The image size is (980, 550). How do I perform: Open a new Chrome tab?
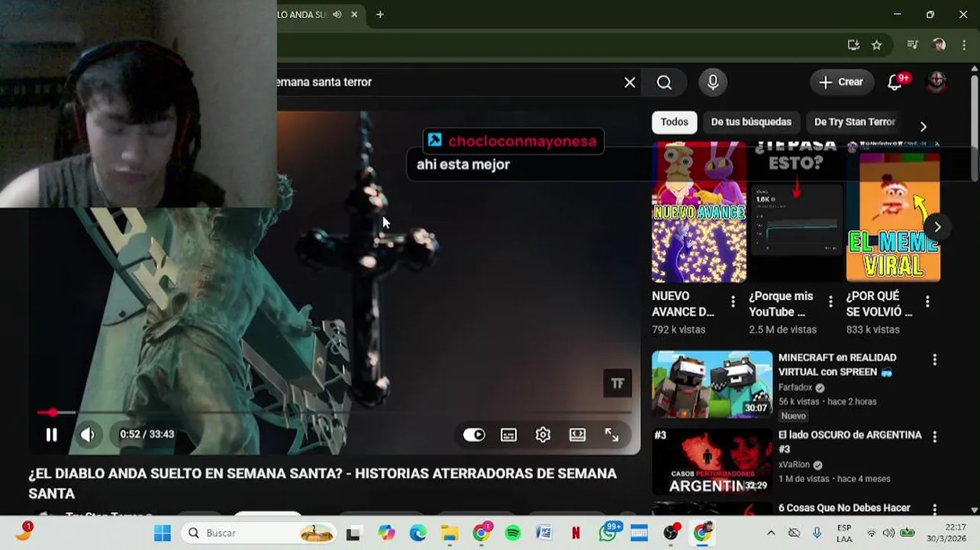[x=380, y=15]
